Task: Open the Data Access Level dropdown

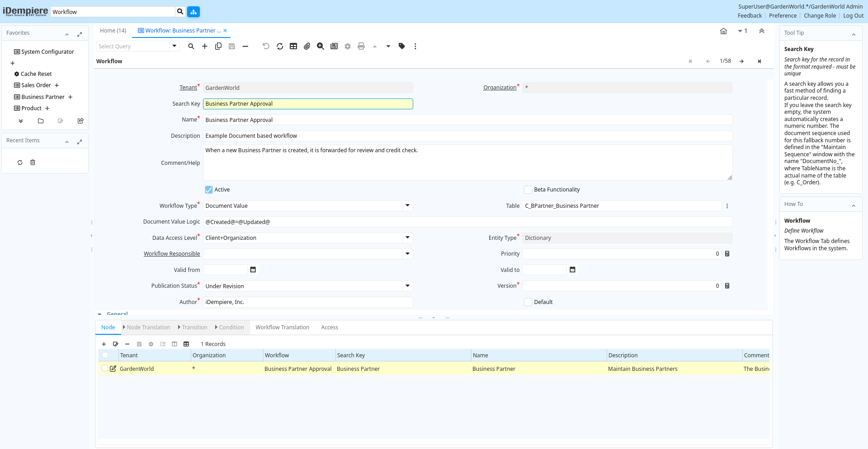Action: coord(407,238)
